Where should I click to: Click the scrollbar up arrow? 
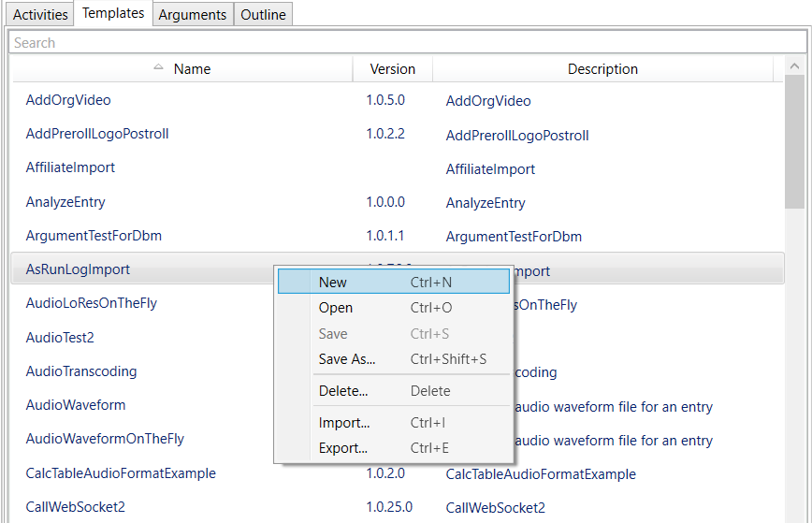(794, 67)
